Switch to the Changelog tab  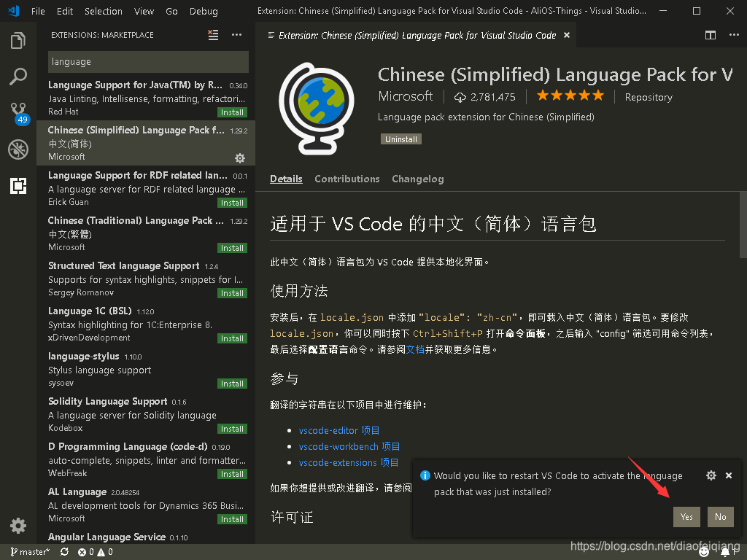(x=418, y=179)
